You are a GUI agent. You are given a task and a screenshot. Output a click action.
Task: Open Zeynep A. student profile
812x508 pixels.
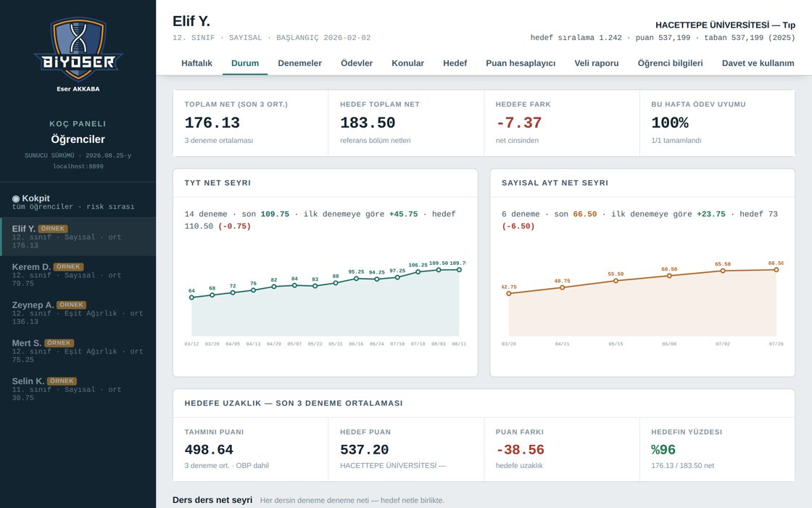[78, 313]
